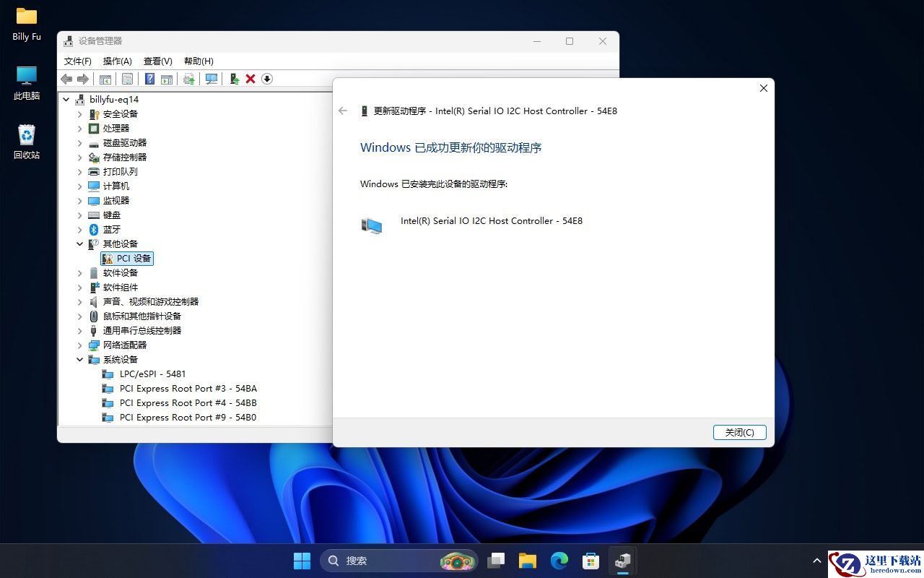Image resolution: width=924 pixels, height=578 pixels.
Task: Expand the 蓝牙 category
Action: coord(80,230)
